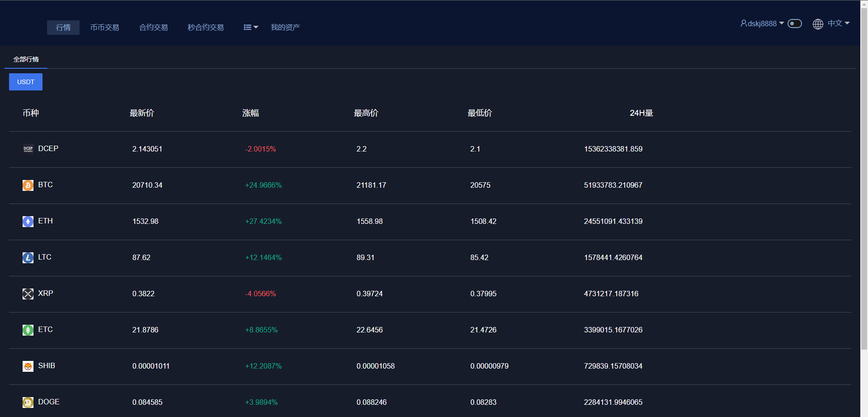Click the 币种 column header

pyautogui.click(x=31, y=113)
